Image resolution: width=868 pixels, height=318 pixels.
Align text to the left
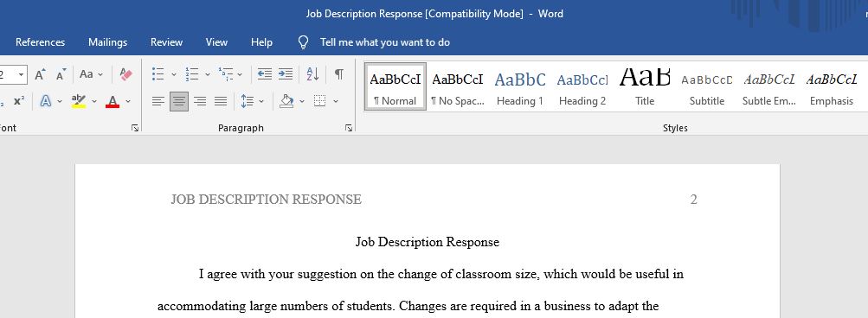click(158, 101)
